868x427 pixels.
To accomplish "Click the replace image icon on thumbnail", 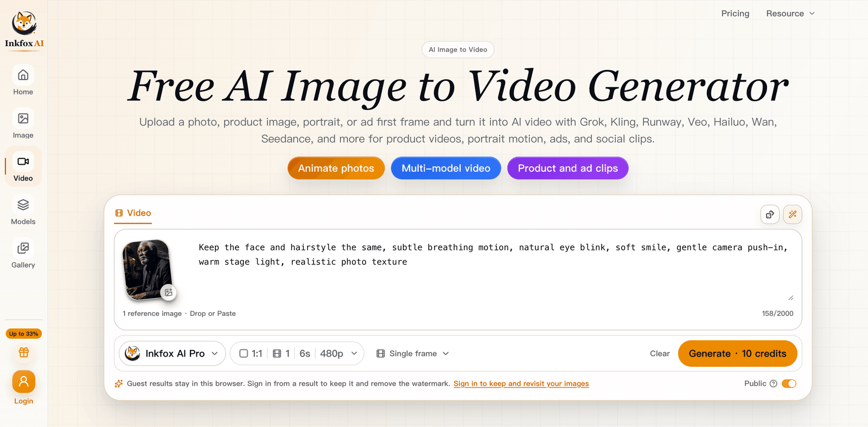I will 169,292.
